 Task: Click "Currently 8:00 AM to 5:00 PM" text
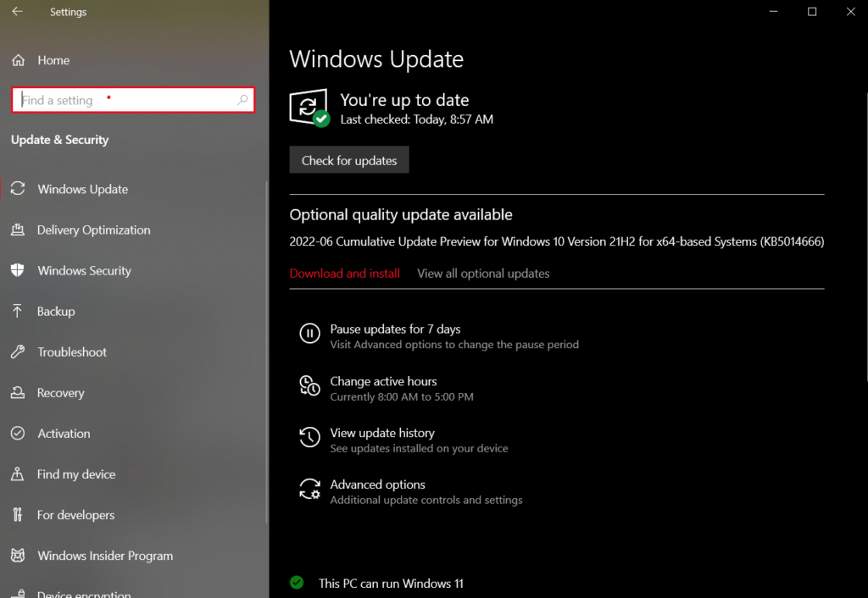(401, 396)
